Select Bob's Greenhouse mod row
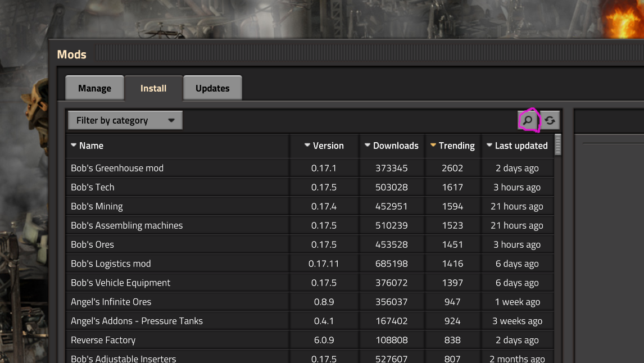Viewport: 644px width, 363px height. point(117,168)
